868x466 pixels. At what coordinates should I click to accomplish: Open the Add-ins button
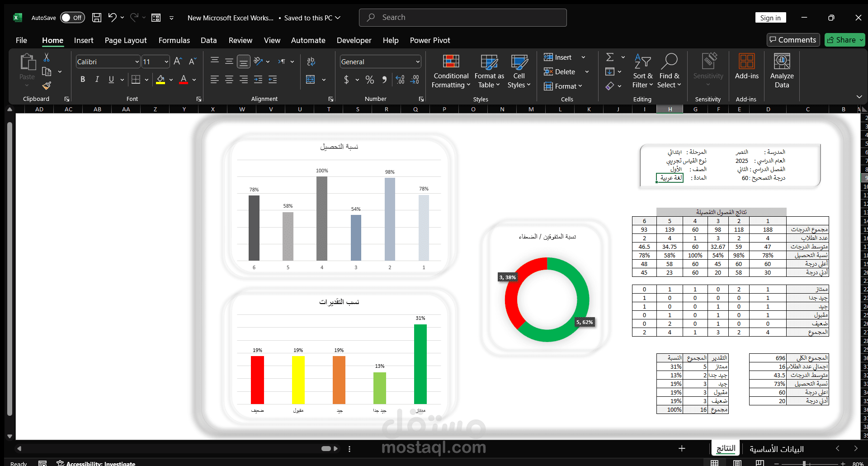pos(747,67)
